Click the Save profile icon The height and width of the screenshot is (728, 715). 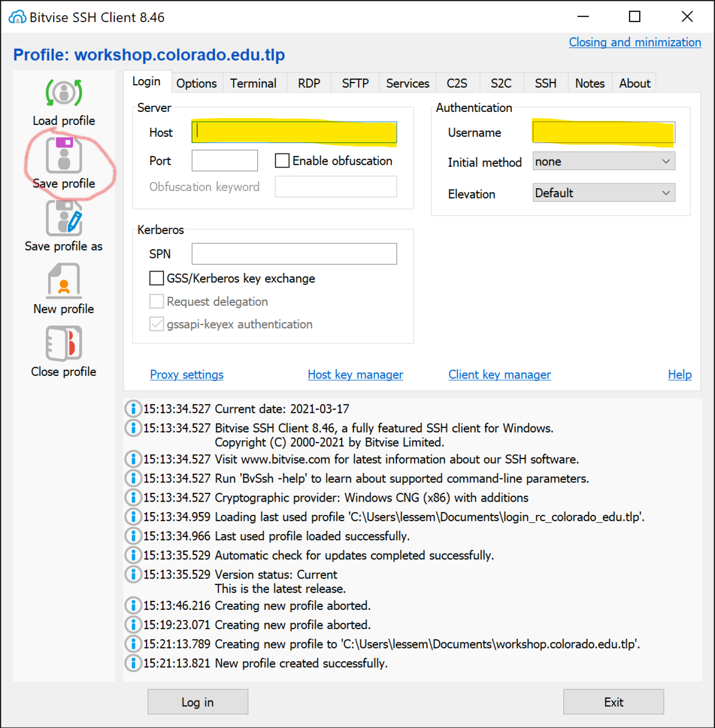[x=64, y=155]
